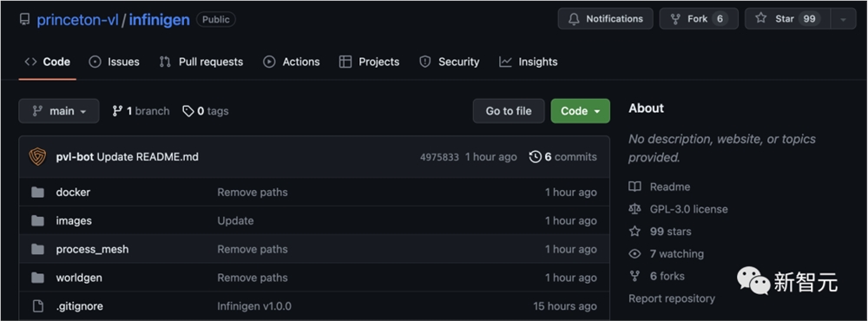The width and height of the screenshot is (868, 321).
Task: Switch to the Code tab
Action: click(48, 62)
